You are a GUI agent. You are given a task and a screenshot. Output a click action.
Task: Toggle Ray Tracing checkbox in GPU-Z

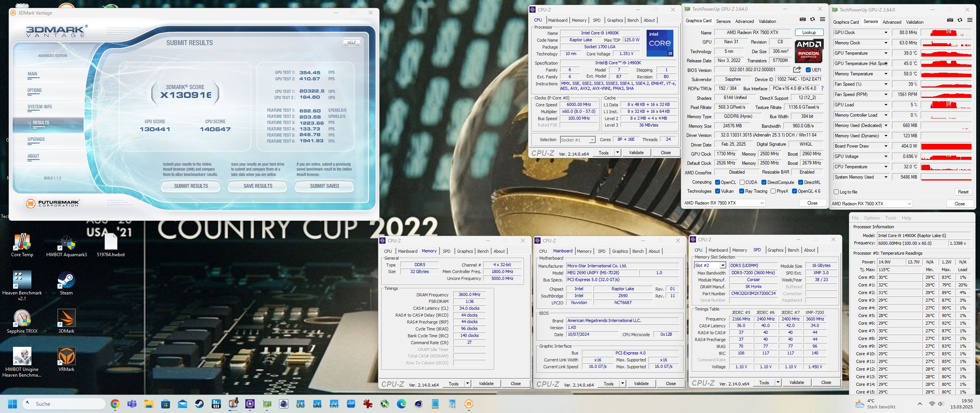pyautogui.click(x=742, y=191)
